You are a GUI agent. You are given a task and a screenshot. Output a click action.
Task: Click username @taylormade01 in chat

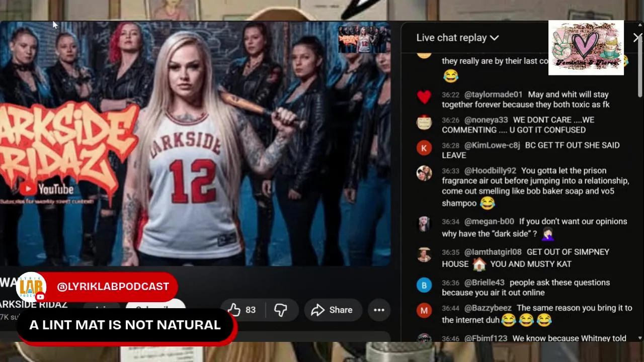pos(493,95)
